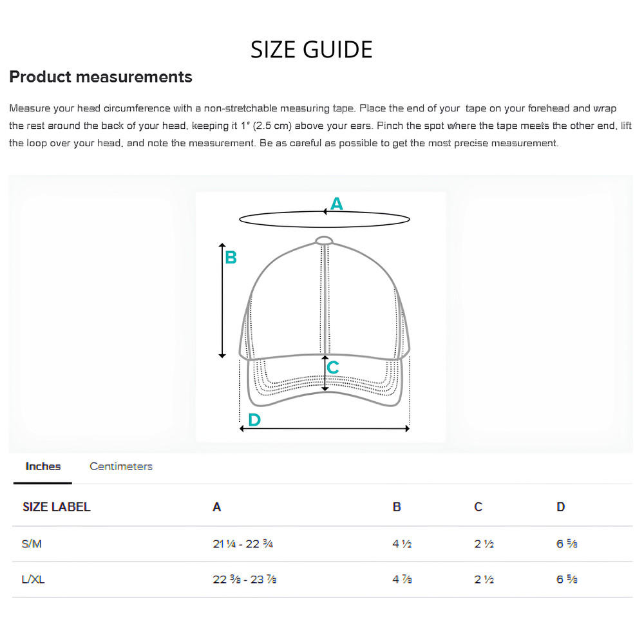Click the teal A label on the diagram
This screenshot has width=644, height=644.
[336, 204]
